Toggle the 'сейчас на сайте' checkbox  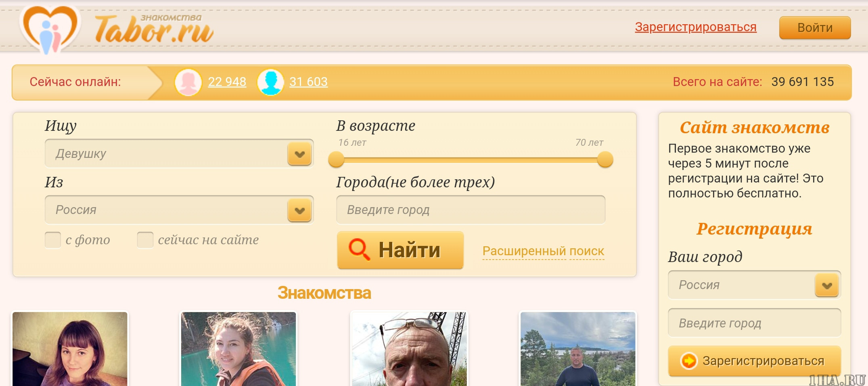pos(145,240)
